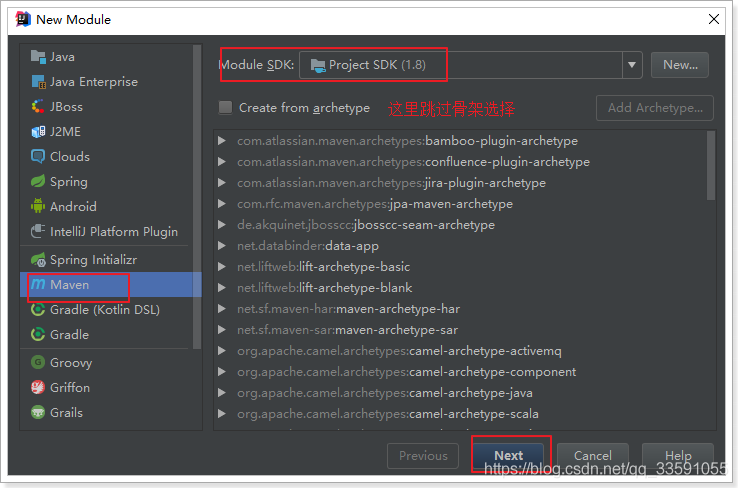Click the IntelliJ logo in title bar
The width and height of the screenshot is (738, 488).
click(x=23, y=19)
